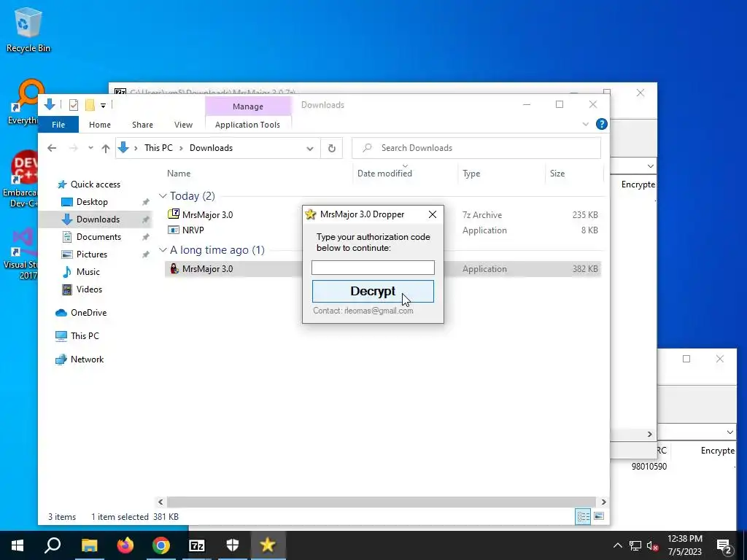Click the horizontal scrollbar in file list

381,502
